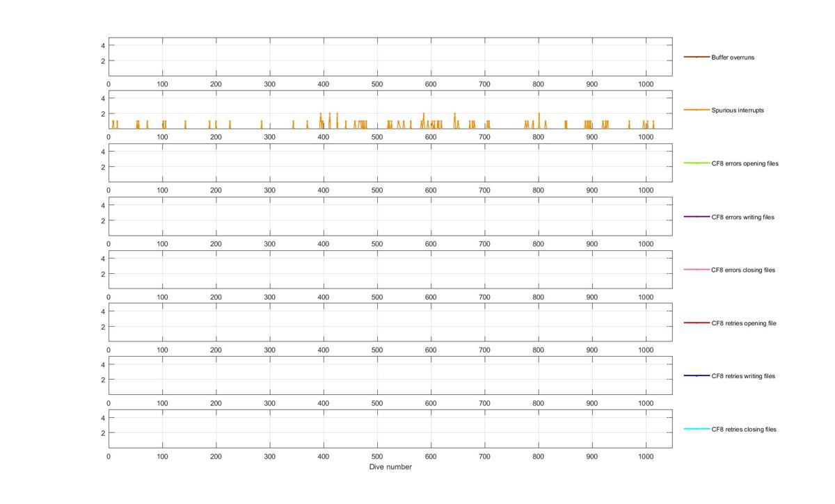Click inside the CF8 retries writing files plot
This screenshot has height=504, width=835.
390,376
